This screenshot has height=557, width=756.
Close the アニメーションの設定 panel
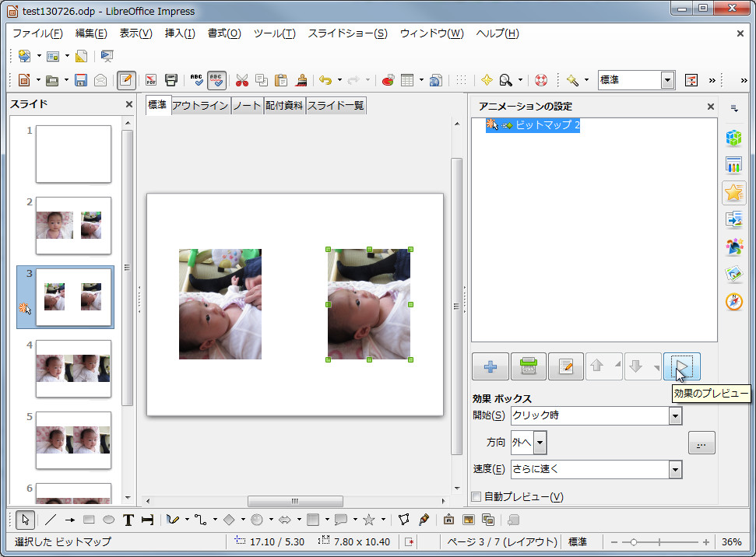click(x=711, y=107)
